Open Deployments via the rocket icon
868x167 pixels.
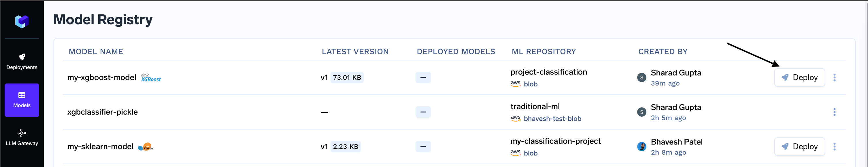[22, 56]
